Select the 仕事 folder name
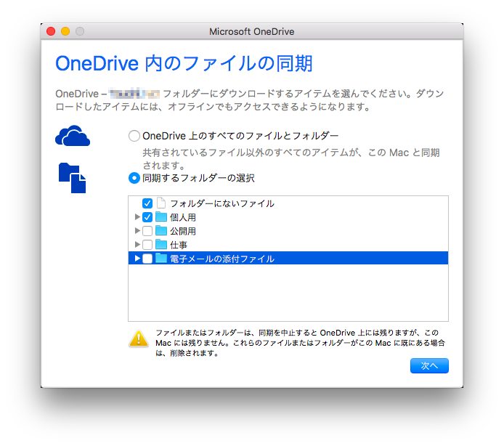Viewport: 504px width, 446px height. 179,245
